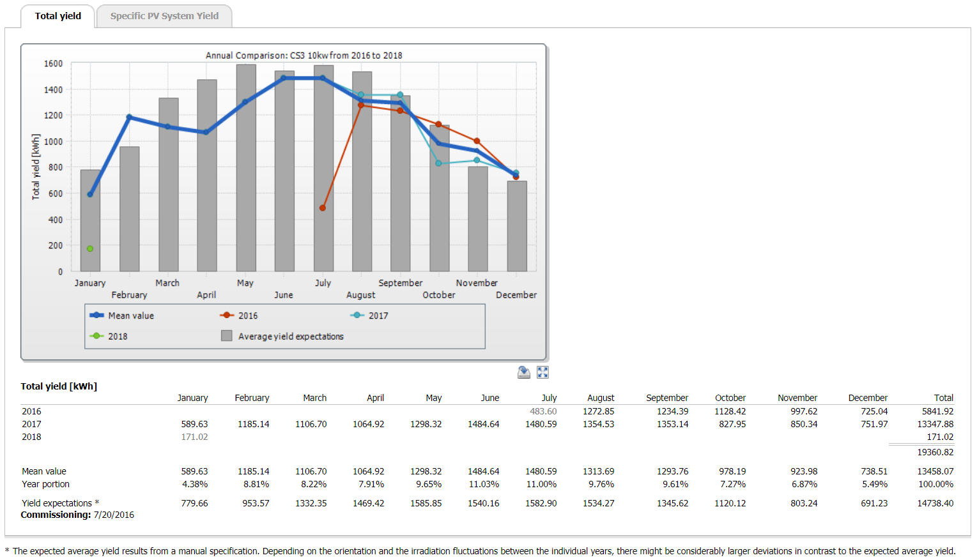Click the year portion total 100.00%
This screenshot has height=560, width=977.
[936, 484]
